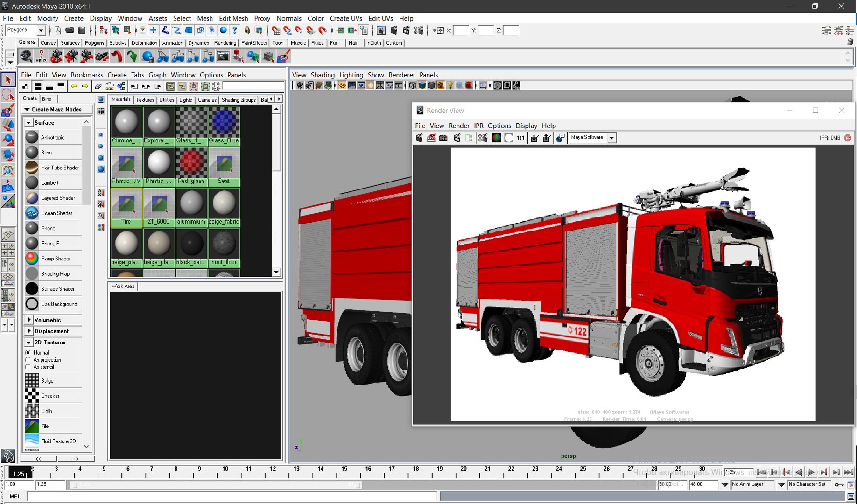Expand the Volumetric section
This screenshot has width=857, height=504.
[29, 320]
